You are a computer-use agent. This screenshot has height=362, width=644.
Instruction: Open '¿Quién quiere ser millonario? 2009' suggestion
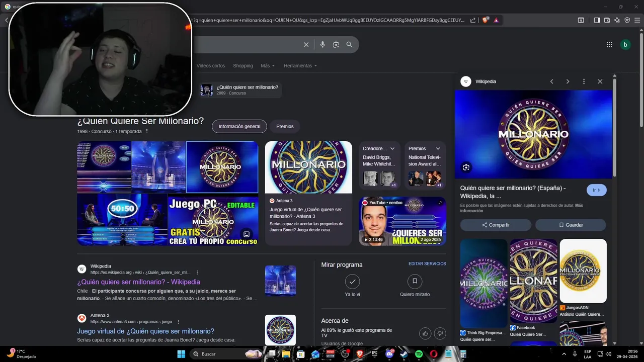[x=240, y=90]
